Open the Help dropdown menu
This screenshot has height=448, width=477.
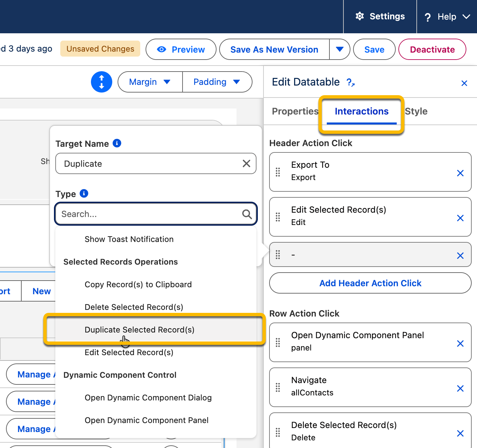click(447, 17)
